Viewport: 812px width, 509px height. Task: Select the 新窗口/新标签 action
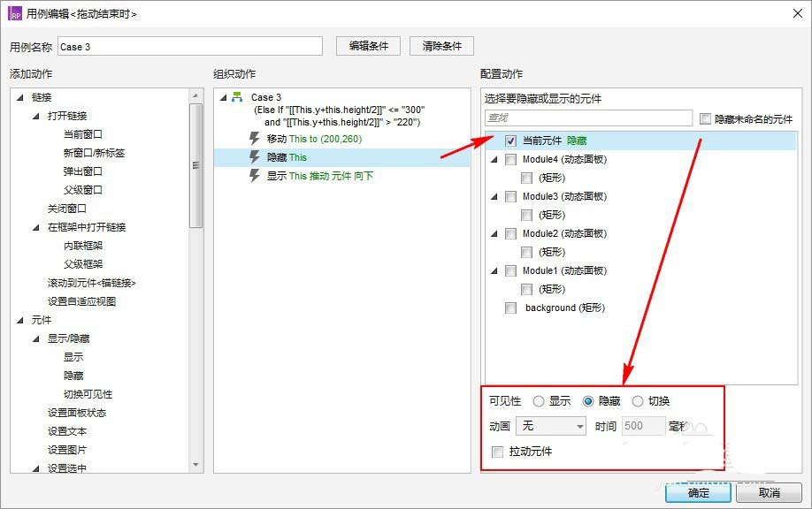(94, 153)
